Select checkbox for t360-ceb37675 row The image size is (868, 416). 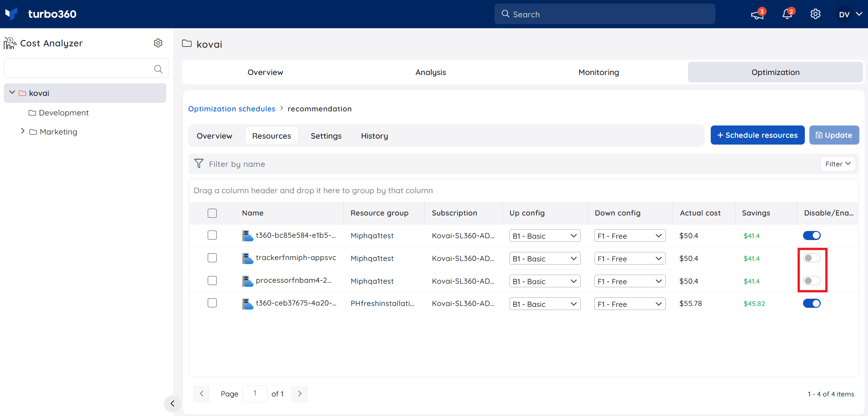click(x=212, y=303)
